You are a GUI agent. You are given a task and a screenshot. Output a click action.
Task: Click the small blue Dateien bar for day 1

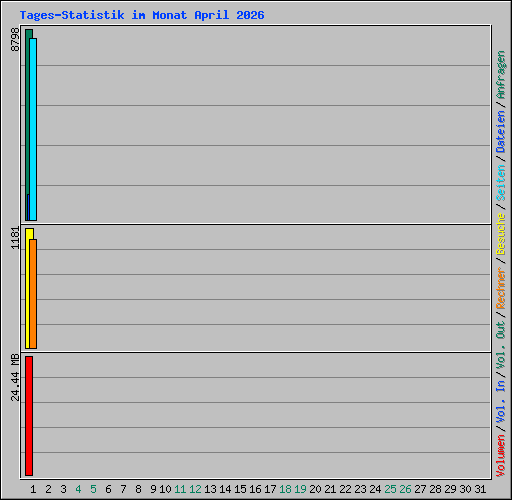28,207
